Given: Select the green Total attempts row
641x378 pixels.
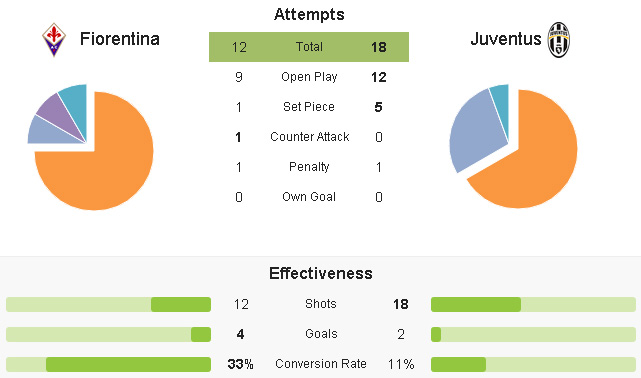Looking at the screenshot, I should click(x=309, y=47).
